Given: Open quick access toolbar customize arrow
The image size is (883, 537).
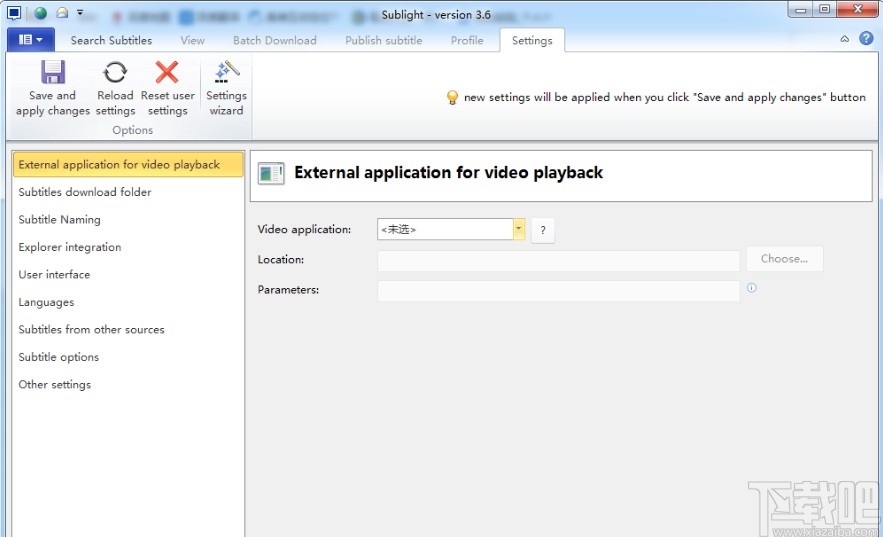Looking at the screenshot, I should click(80, 14).
